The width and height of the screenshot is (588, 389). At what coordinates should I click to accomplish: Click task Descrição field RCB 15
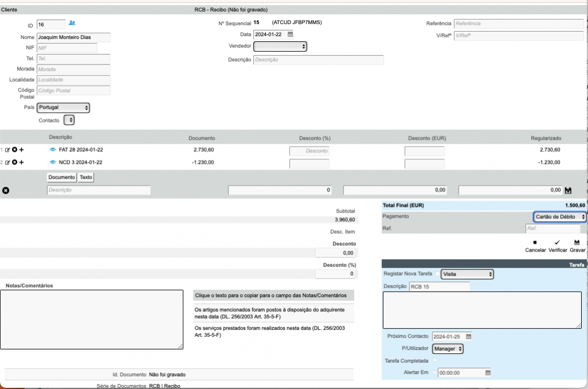[x=439, y=287]
